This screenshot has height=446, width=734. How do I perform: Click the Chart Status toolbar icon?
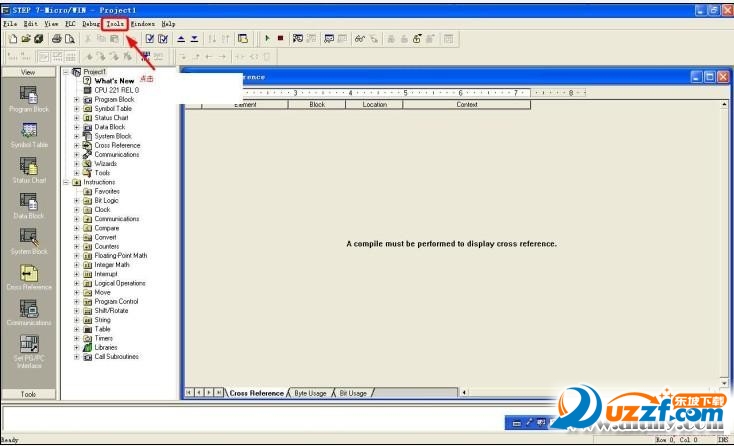pos(329,39)
